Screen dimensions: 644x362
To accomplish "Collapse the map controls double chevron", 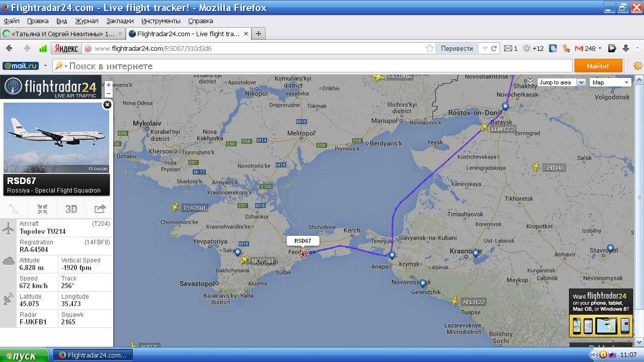I will point(530,80).
